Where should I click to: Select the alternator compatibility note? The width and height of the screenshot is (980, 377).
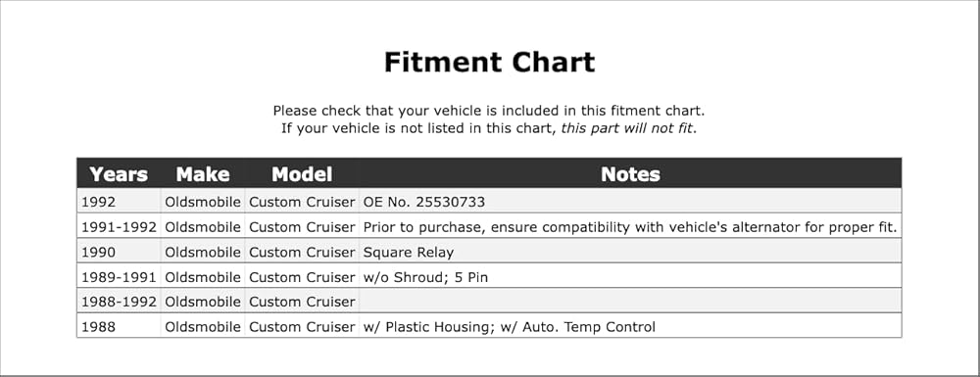point(630,227)
